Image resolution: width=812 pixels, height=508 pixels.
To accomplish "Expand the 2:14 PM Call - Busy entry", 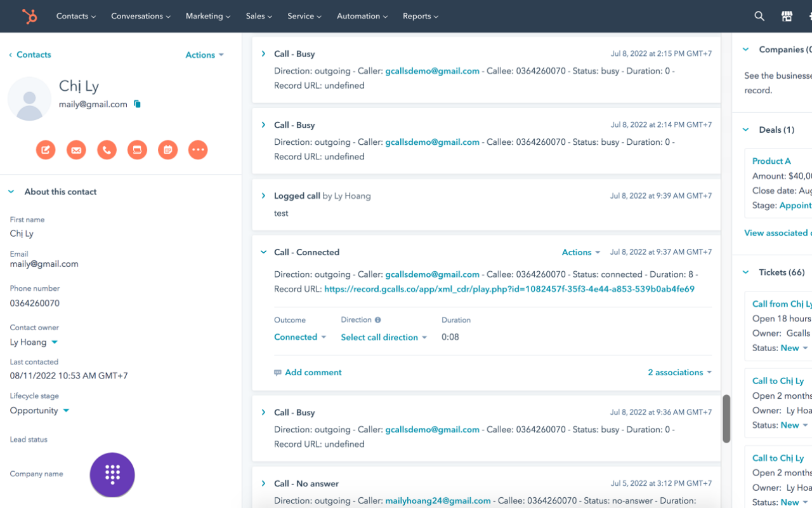I will click(263, 125).
